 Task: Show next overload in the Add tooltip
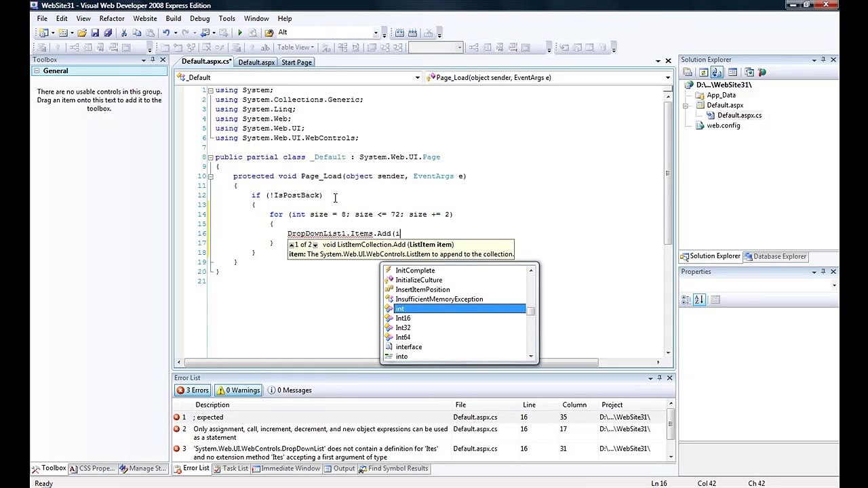pos(315,245)
